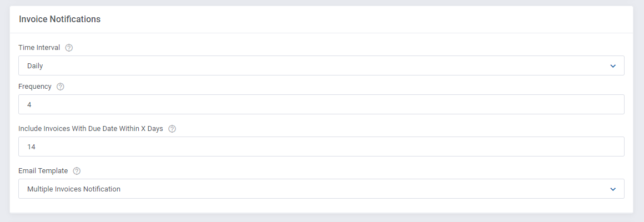Expand the Email Template dropdown chevron arrow

point(613,189)
